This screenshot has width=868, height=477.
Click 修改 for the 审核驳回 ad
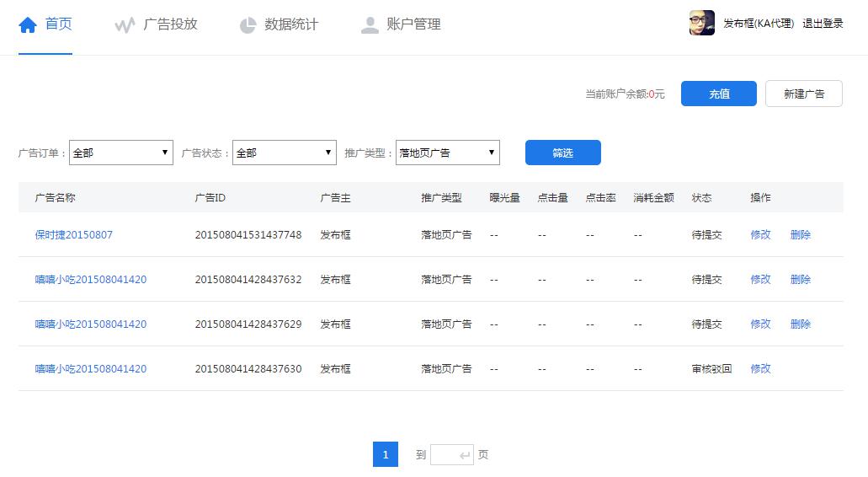click(x=760, y=369)
